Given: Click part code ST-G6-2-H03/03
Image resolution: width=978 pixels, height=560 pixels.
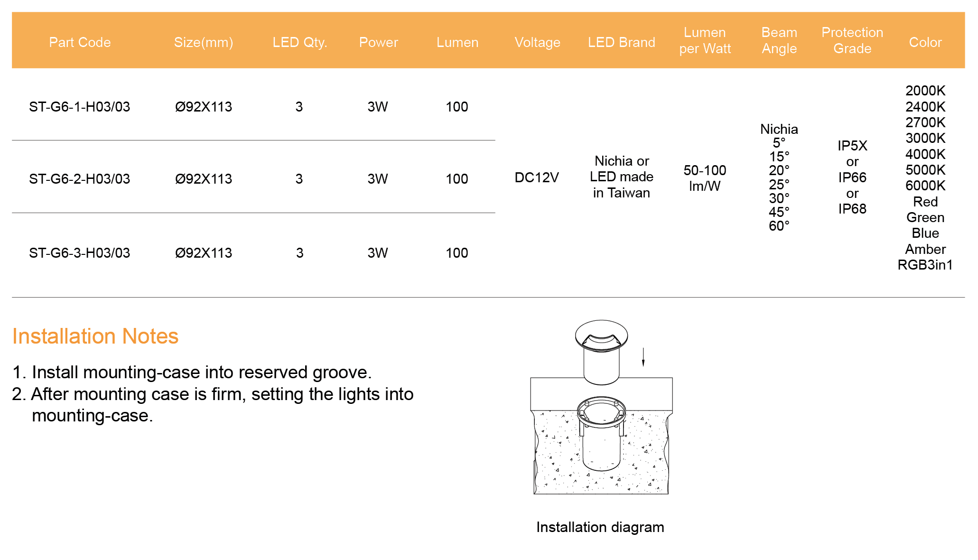Looking at the screenshot, I should (x=79, y=179).
